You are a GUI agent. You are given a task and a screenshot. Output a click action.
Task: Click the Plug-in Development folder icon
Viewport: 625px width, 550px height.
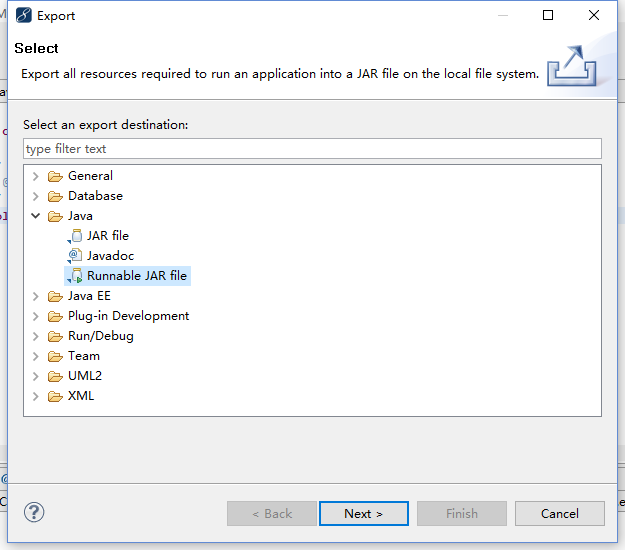[x=55, y=316]
